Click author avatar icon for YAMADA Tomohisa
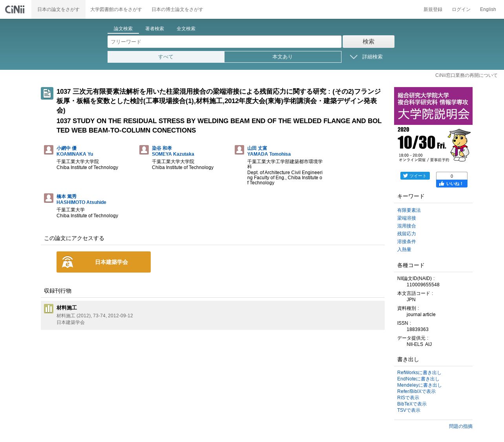The height and width of the screenshot is (442, 504). (239, 150)
